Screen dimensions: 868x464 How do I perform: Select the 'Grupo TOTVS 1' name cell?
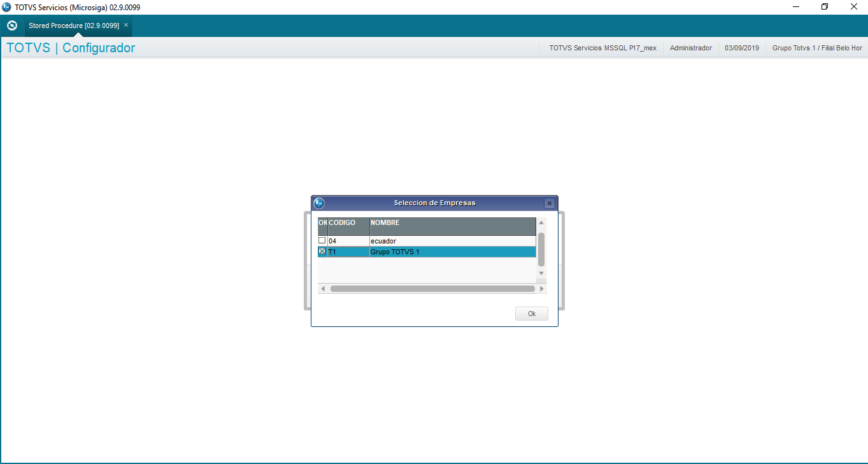[x=453, y=252]
